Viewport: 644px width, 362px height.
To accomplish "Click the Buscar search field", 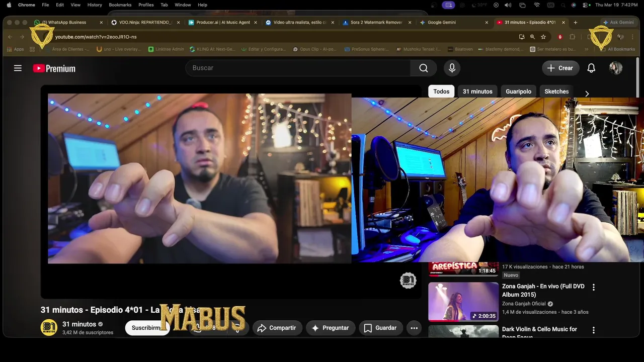I will coord(298,68).
